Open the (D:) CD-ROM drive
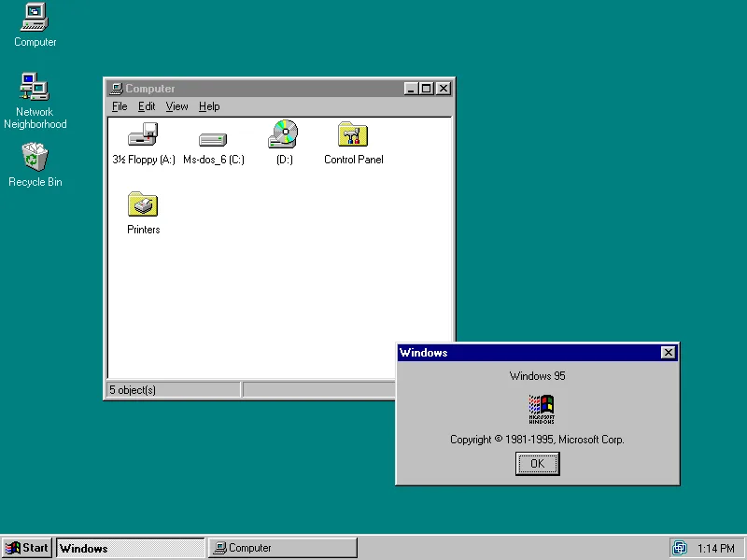This screenshot has height=560, width=747. (x=283, y=135)
